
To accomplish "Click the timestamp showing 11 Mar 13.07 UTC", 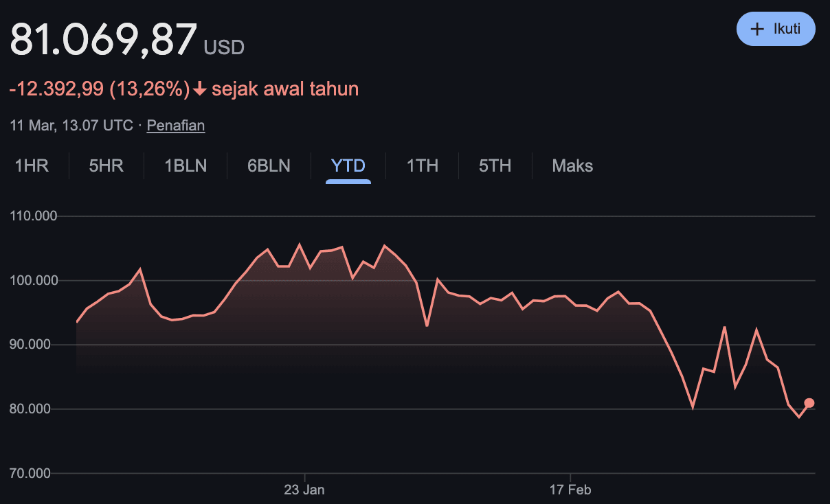I will (x=71, y=125).
